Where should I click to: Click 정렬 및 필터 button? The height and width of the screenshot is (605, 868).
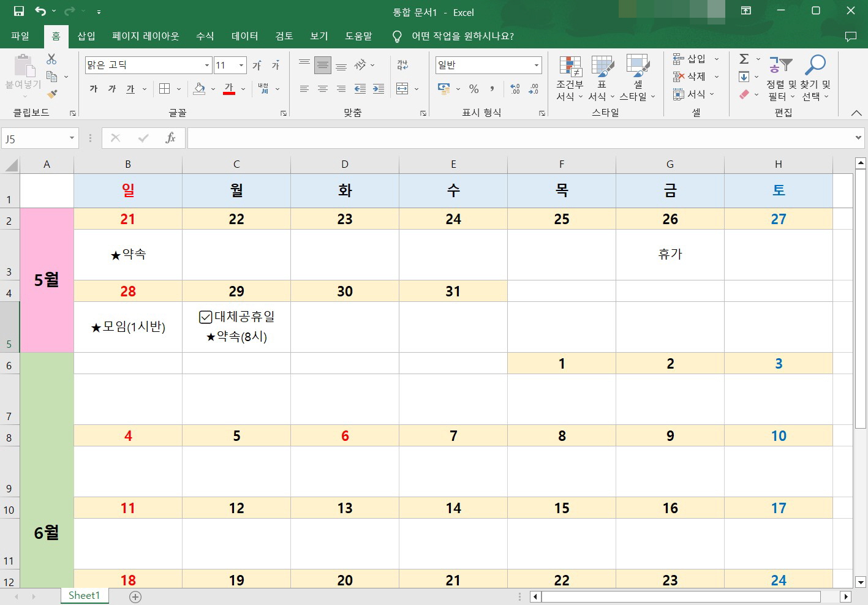(780, 78)
